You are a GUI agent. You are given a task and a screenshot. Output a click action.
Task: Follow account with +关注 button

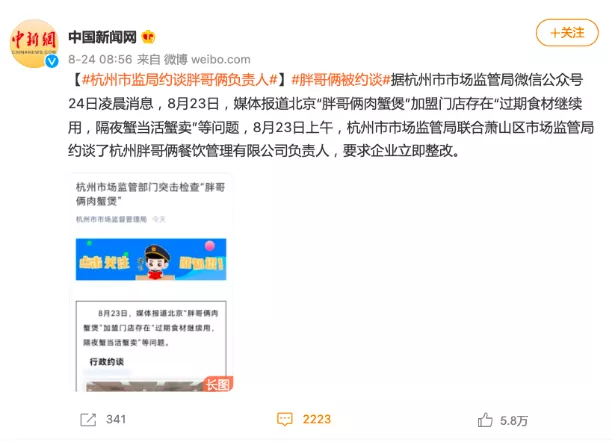567,33
